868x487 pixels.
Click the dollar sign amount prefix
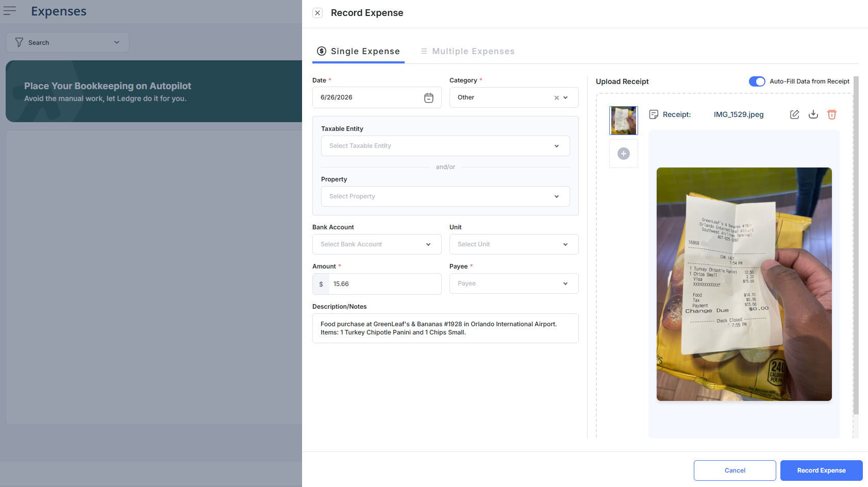click(321, 284)
